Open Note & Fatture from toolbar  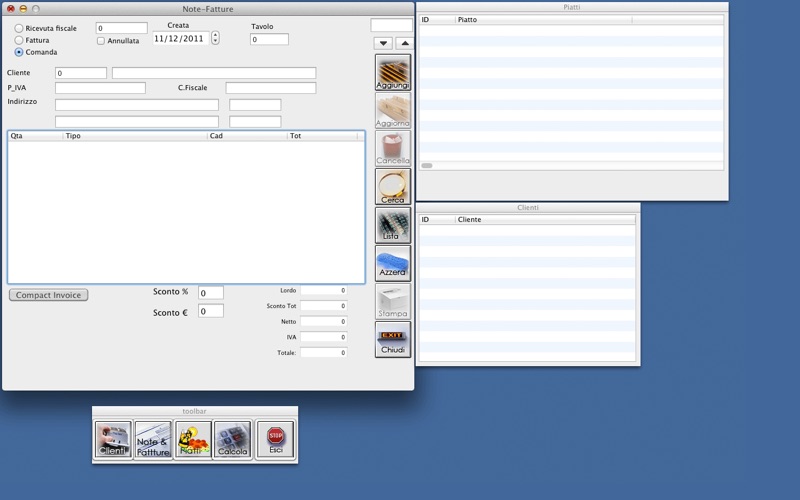153,439
